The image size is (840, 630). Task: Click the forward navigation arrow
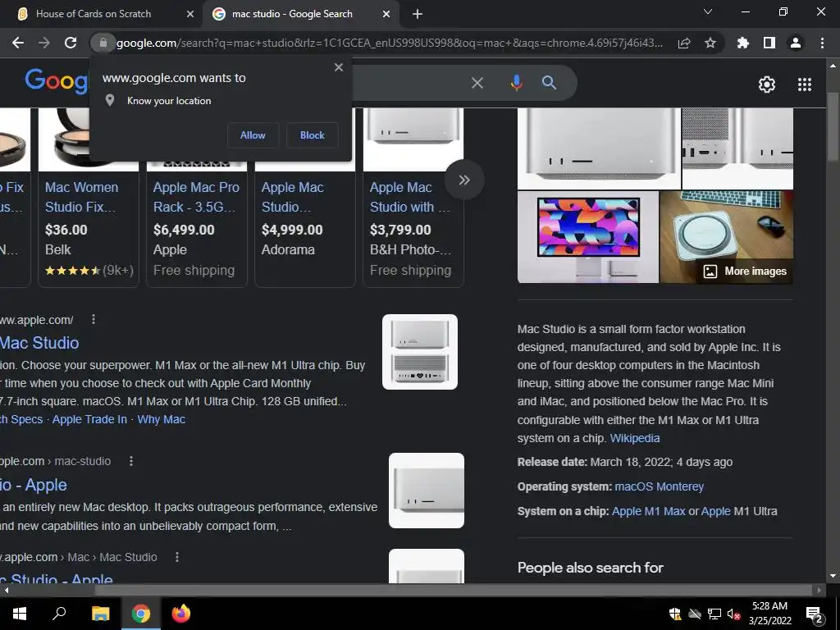click(44, 43)
